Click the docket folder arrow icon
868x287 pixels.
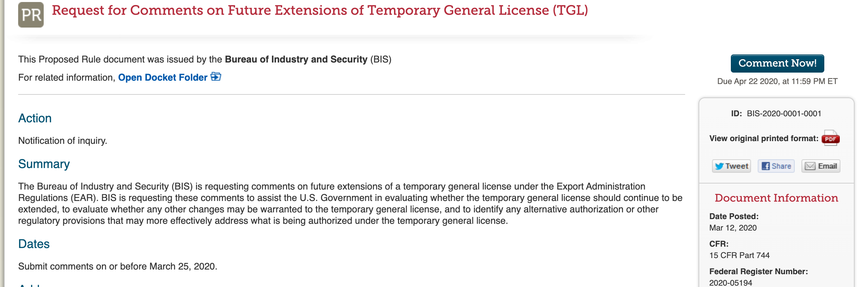pyautogui.click(x=215, y=77)
